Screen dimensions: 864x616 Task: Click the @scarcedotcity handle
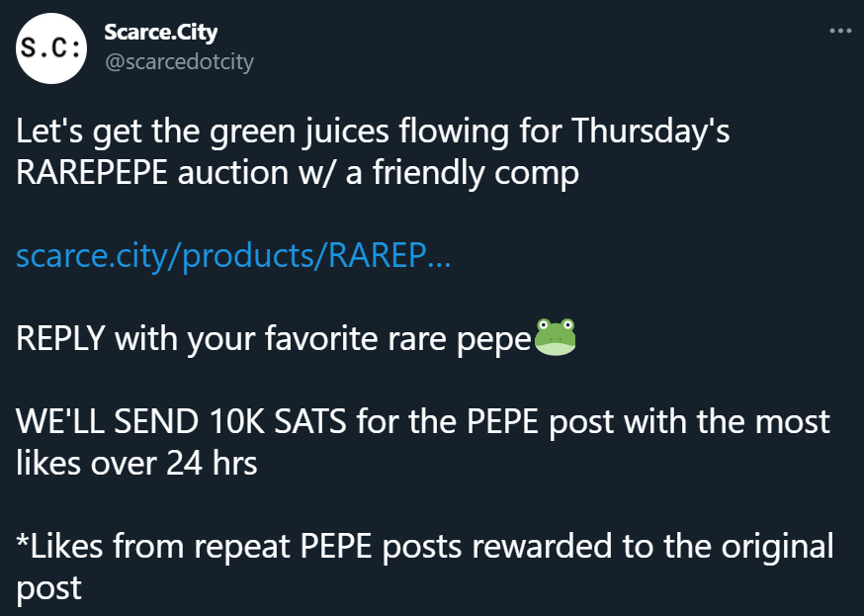(x=179, y=61)
